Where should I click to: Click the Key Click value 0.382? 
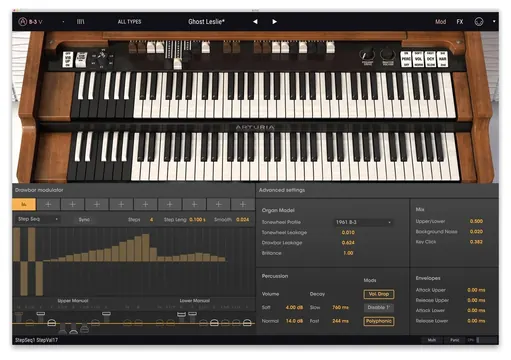click(476, 242)
